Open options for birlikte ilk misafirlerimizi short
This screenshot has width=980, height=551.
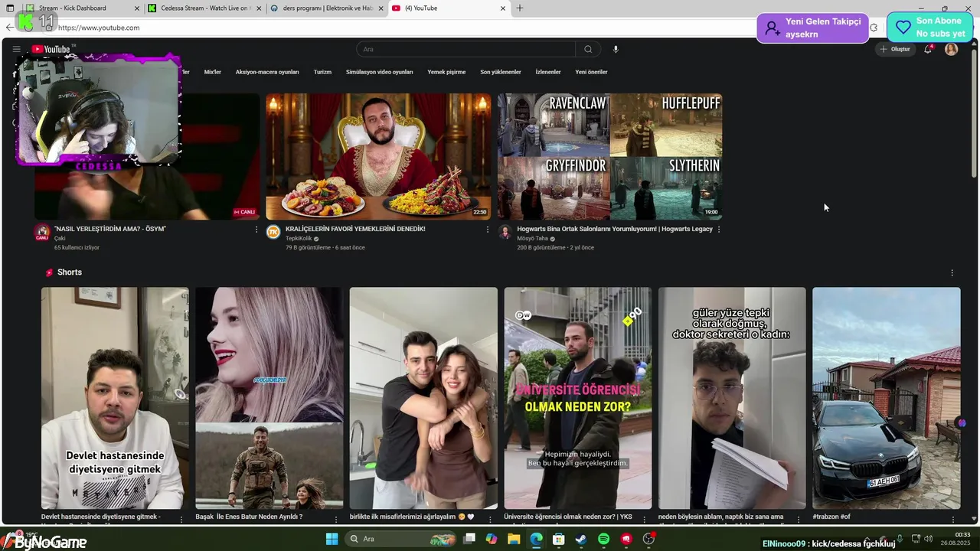pyautogui.click(x=490, y=519)
